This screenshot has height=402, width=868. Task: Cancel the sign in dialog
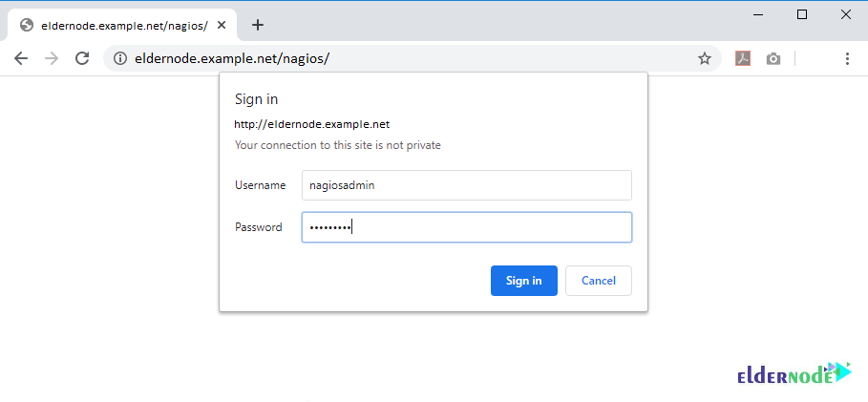tap(599, 281)
